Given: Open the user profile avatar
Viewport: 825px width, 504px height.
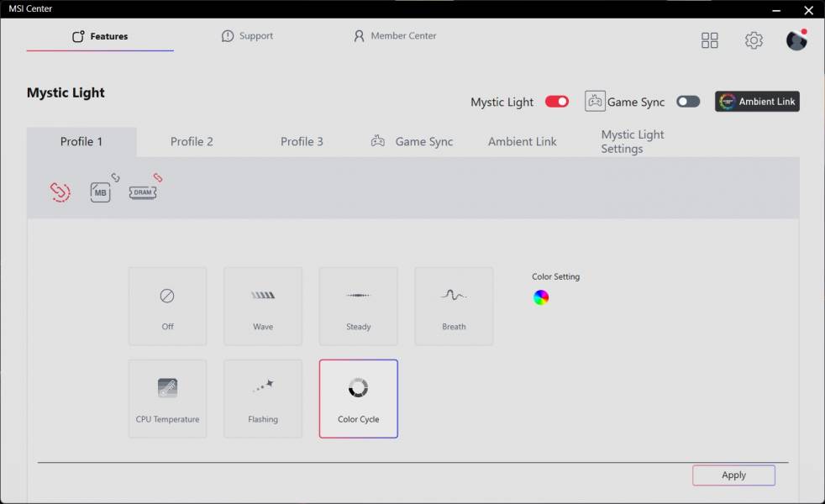Looking at the screenshot, I should [796, 40].
